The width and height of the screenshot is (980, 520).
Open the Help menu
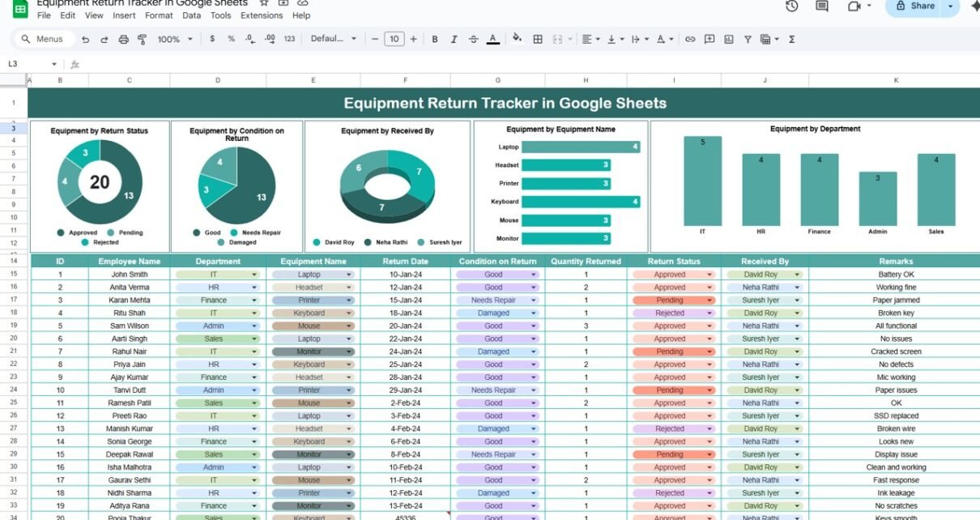tap(301, 15)
